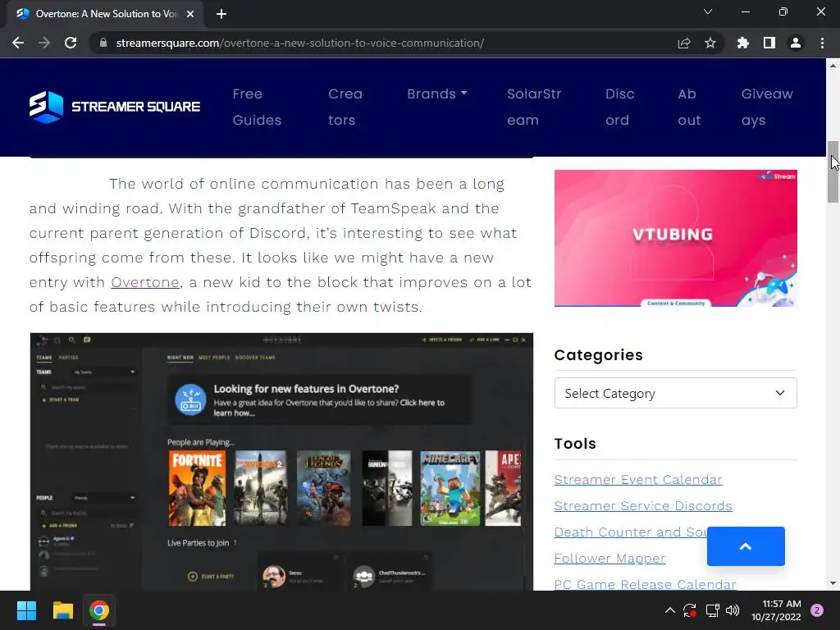This screenshot has width=840, height=630.
Task: Click the Streamer Square logo
Action: (115, 107)
